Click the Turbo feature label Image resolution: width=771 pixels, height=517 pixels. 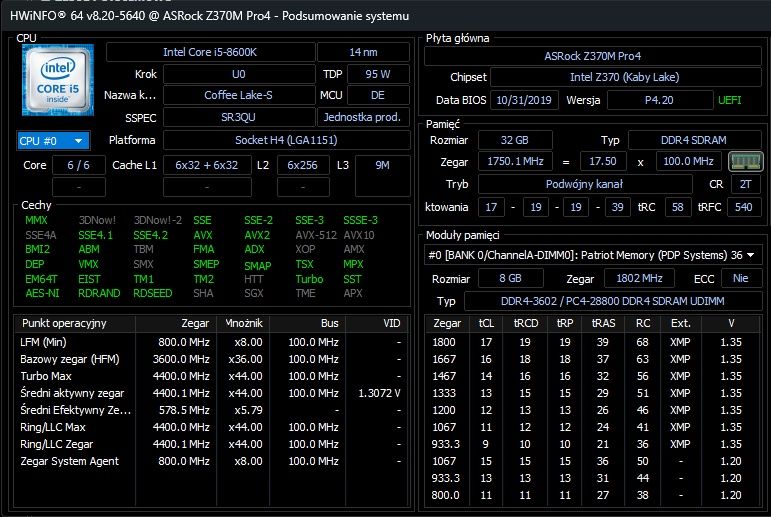(309, 279)
